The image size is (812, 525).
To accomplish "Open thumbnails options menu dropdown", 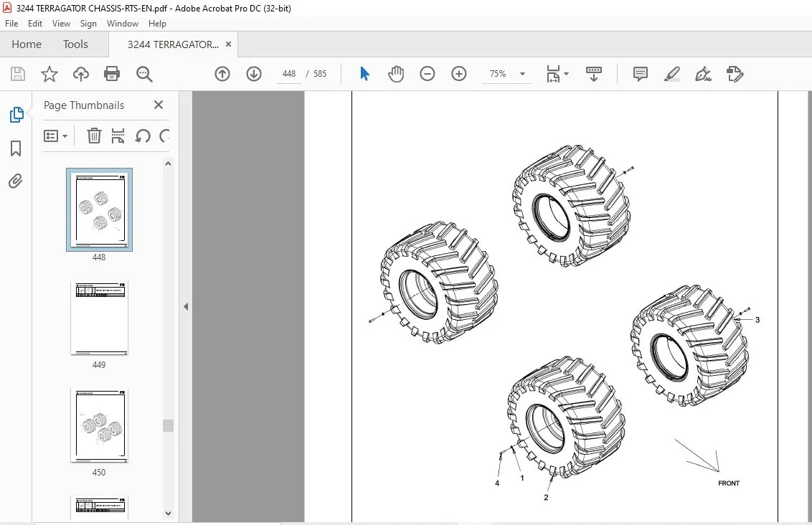I will tap(56, 136).
